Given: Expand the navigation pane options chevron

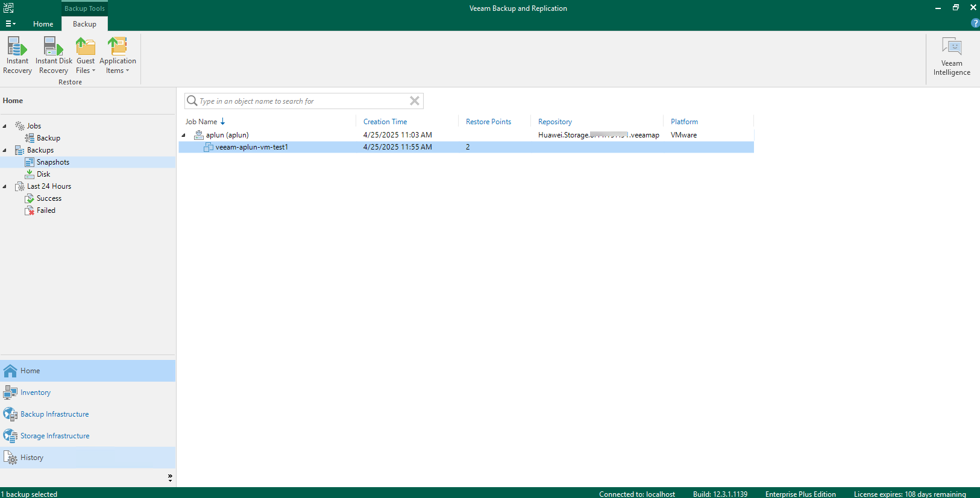Looking at the screenshot, I should coord(170,478).
